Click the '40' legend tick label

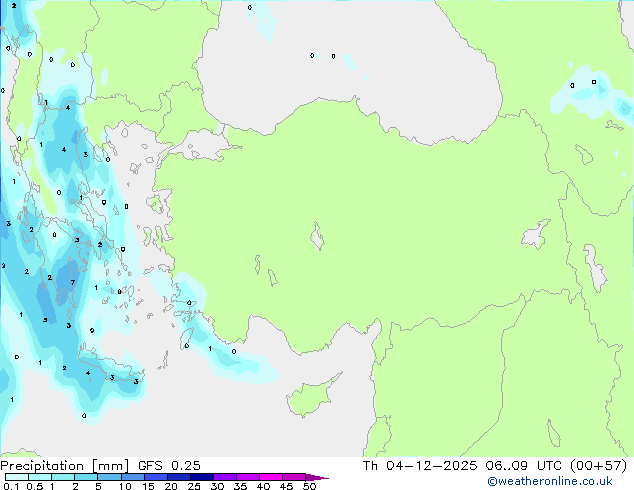coord(263,486)
